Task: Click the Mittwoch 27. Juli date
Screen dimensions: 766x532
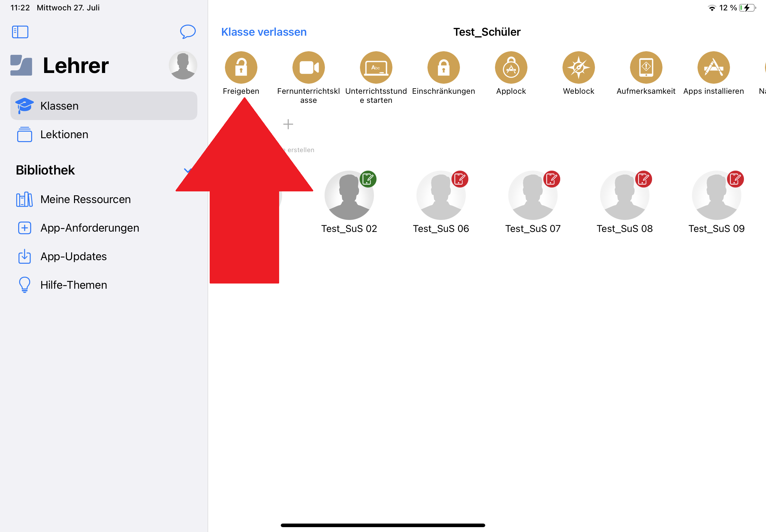Action: 68,8
